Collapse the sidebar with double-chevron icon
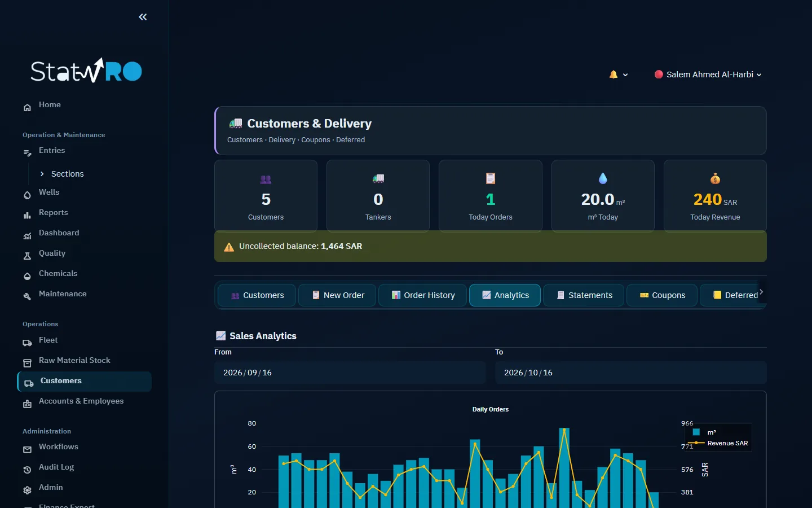Image resolution: width=812 pixels, height=508 pixels. pyautogui.click(x=143, y=17)
